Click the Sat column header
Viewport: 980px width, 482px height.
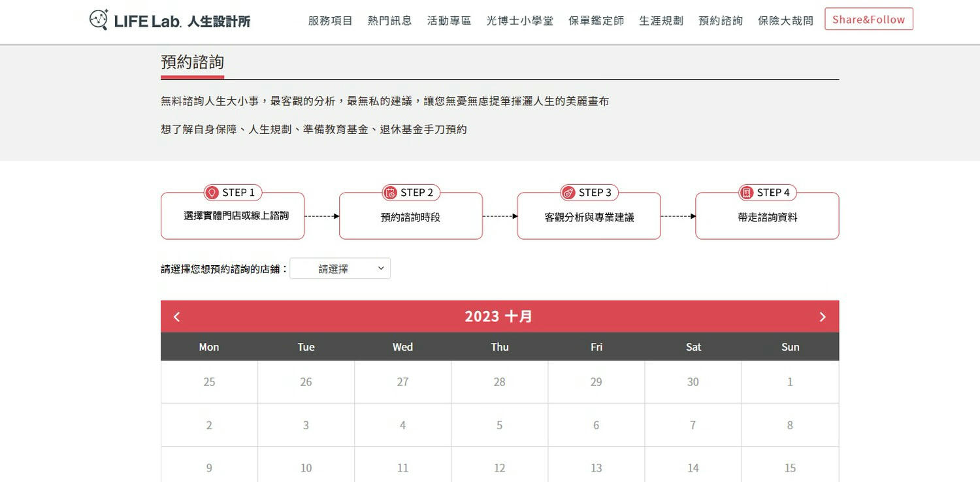693,347
